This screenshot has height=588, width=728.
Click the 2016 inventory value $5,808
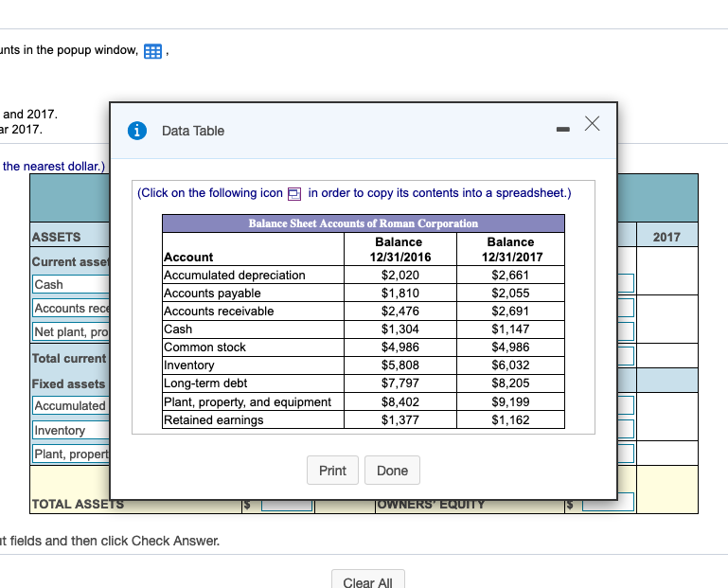[400, 365]
